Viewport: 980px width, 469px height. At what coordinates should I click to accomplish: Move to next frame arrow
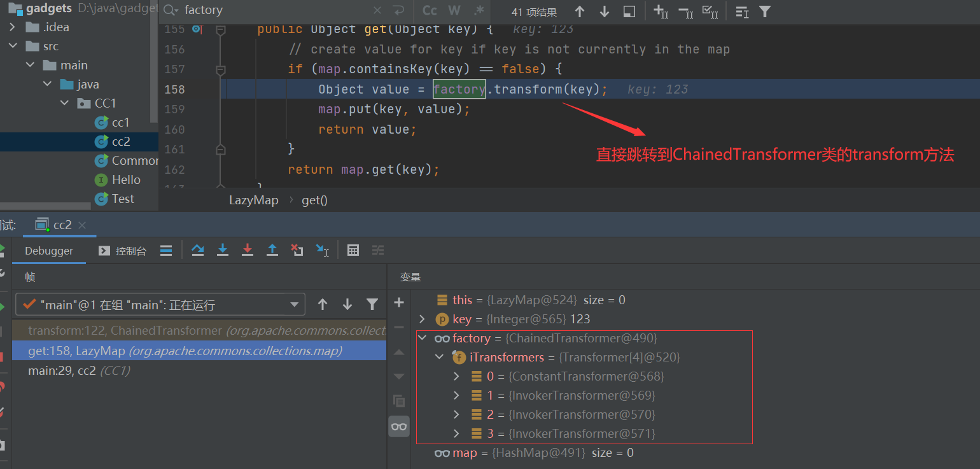[x=347, y=305]
